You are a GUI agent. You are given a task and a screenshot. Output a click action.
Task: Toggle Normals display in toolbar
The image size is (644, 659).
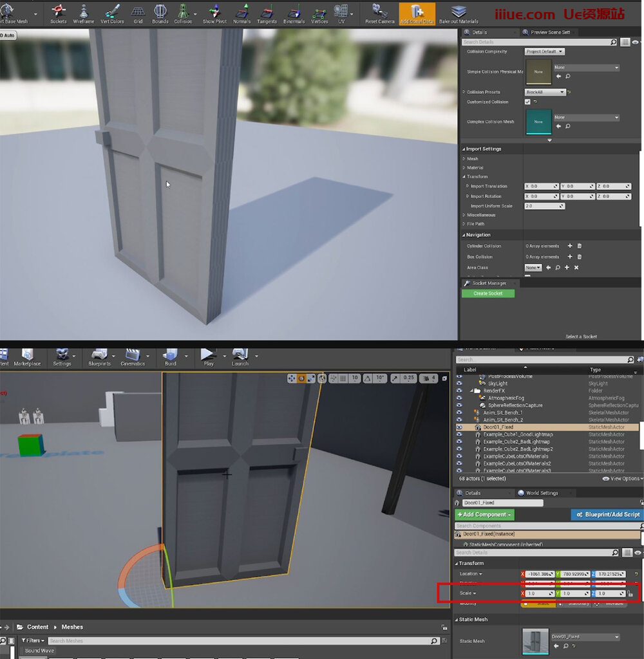[241, 13]
